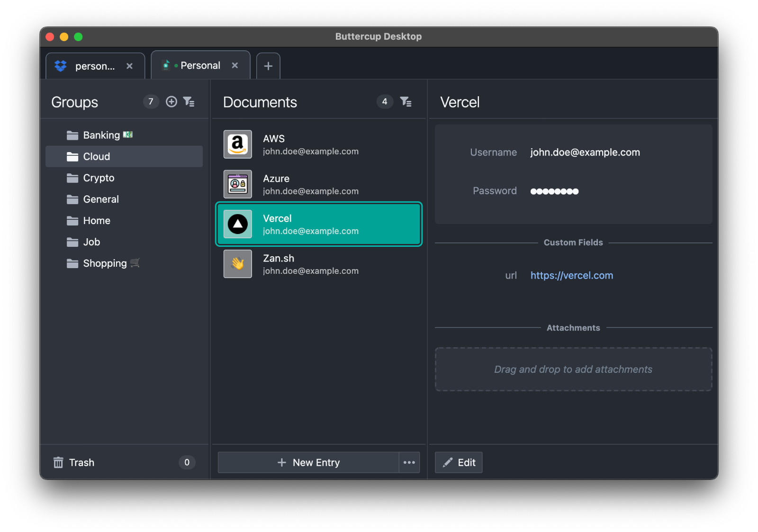
Task: Click the Groups count badge 7
Action: (151, 101)
